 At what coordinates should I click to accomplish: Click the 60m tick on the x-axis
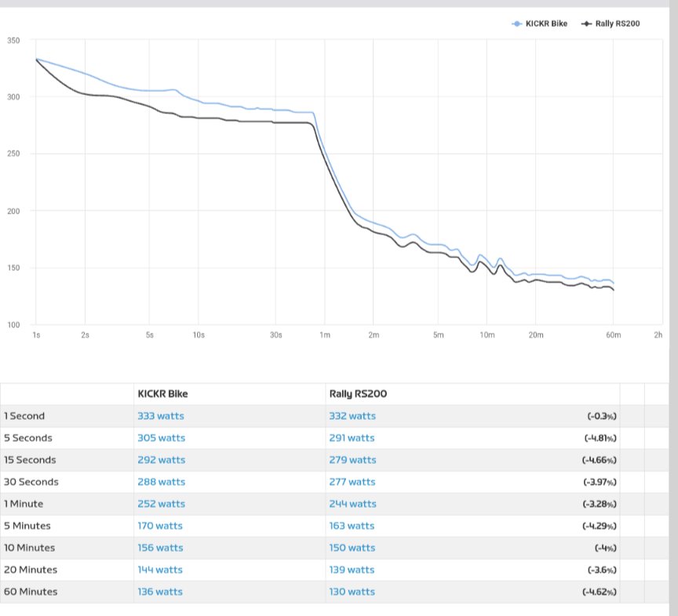click(613, 335)
